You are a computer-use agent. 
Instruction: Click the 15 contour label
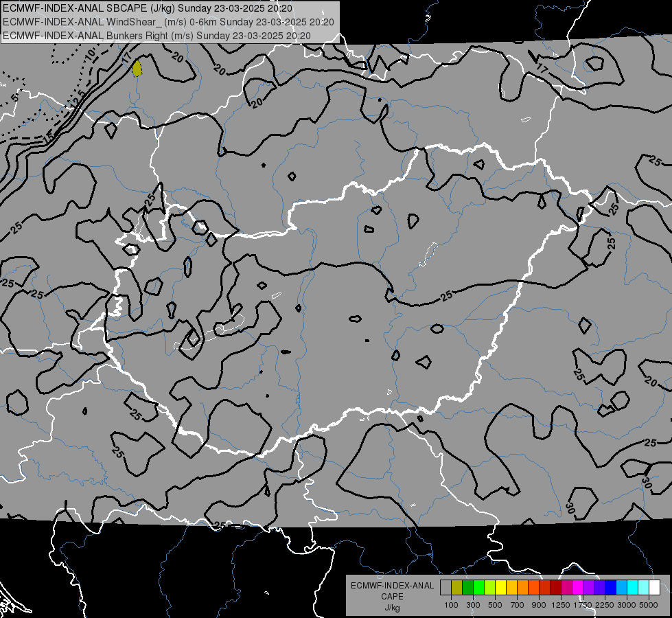[49, 137]
